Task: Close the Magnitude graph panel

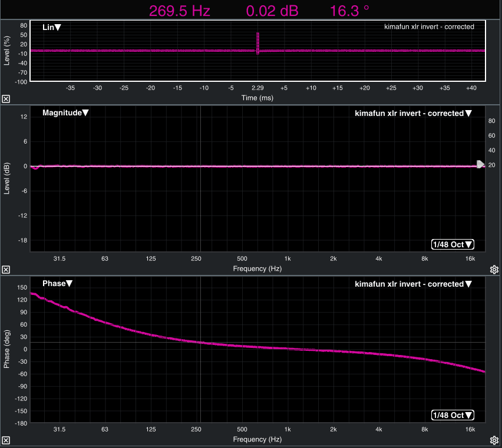Action: pos(6,270)
